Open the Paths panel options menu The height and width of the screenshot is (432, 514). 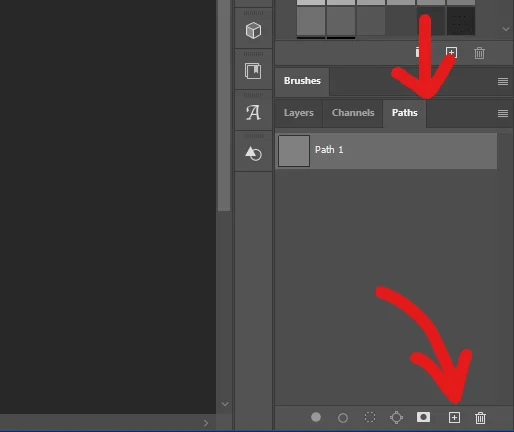[503, 114]
